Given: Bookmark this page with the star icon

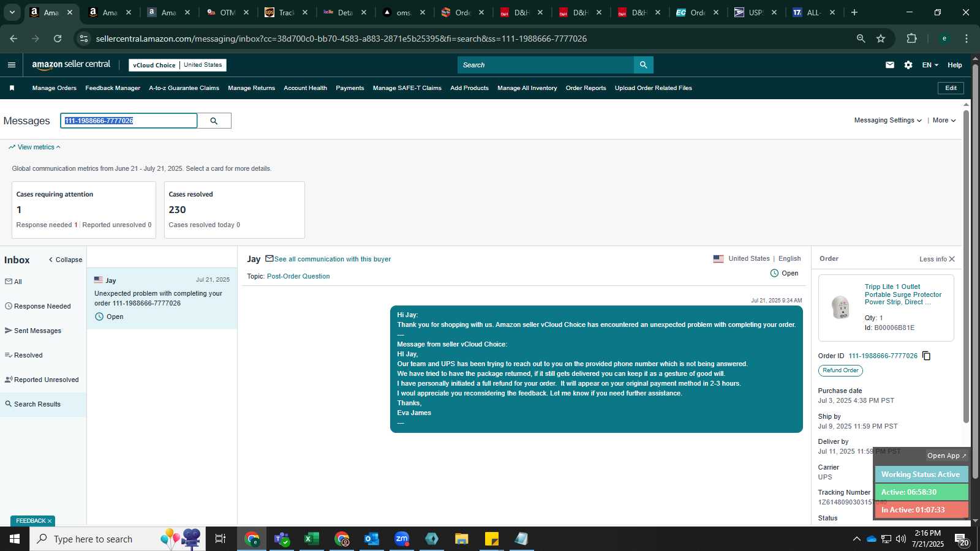Looking at the screenshot, I should [x=881, y=39].
